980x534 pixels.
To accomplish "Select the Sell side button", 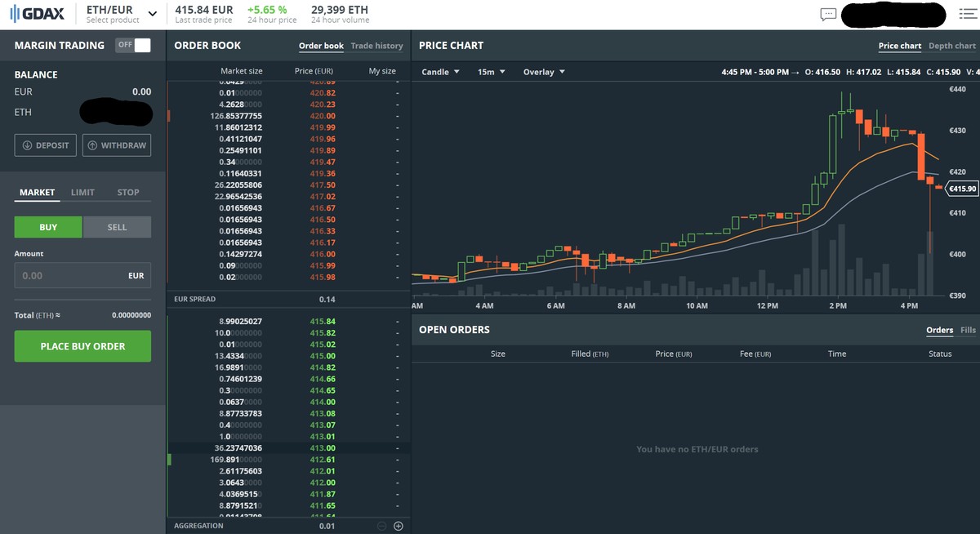I will [x=117, y=227].
